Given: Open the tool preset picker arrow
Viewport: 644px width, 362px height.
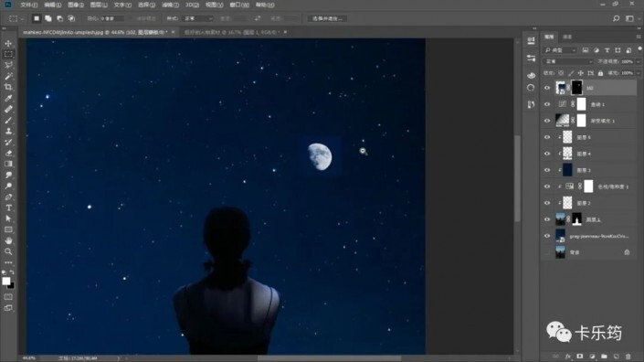Looking at the screenshot, I should coord(22,18).
